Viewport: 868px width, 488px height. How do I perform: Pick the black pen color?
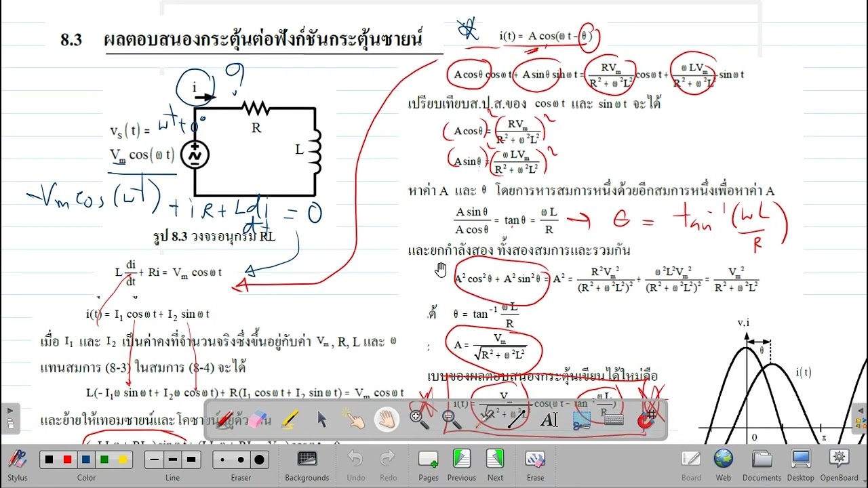tap(49, 460)
